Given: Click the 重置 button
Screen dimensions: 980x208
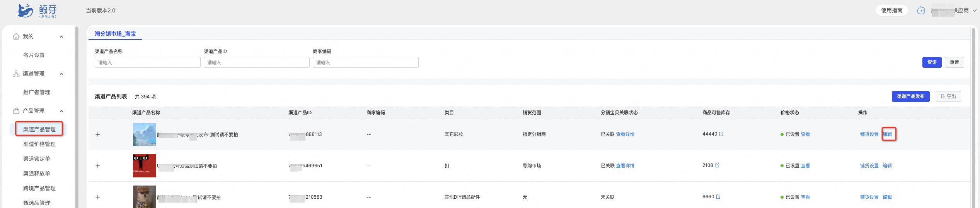Looking at the screenshot, I should pos(954,62).
